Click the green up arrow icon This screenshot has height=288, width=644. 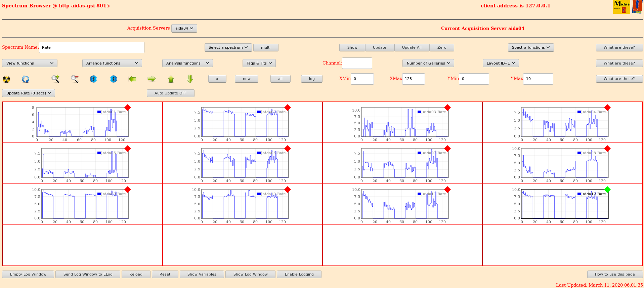(x=171, y=79)
